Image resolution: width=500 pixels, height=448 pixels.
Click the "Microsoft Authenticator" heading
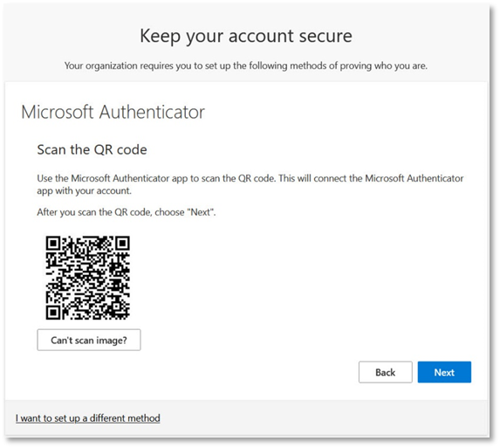coord(113,112)
